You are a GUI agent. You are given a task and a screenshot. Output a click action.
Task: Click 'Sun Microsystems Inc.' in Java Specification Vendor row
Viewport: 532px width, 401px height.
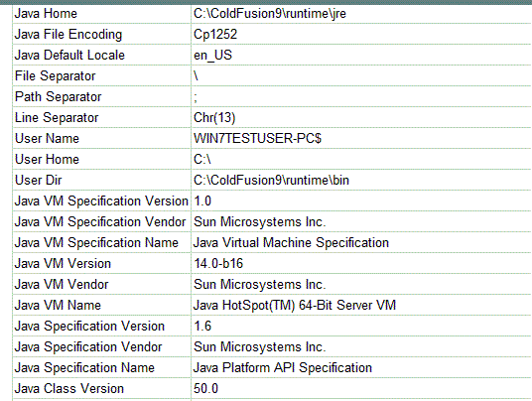260,347
